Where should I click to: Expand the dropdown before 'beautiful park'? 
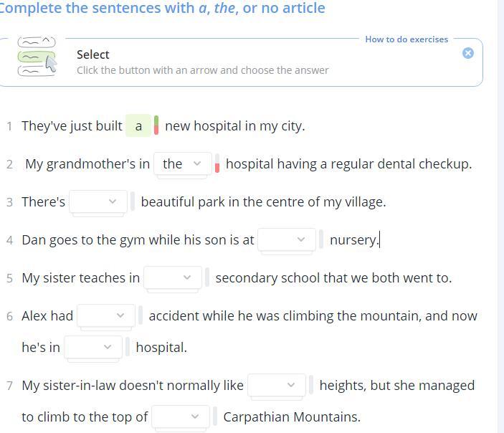[98, 202]
